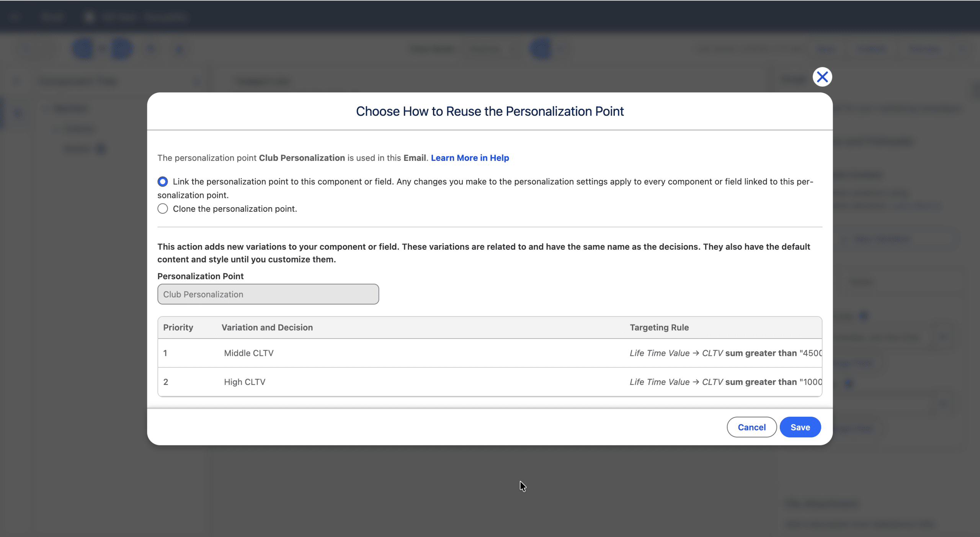Screen dimensions: 980x537
Task: Select the Link the personalization point option
Action: pyautogui.click(x=163, y=182)
